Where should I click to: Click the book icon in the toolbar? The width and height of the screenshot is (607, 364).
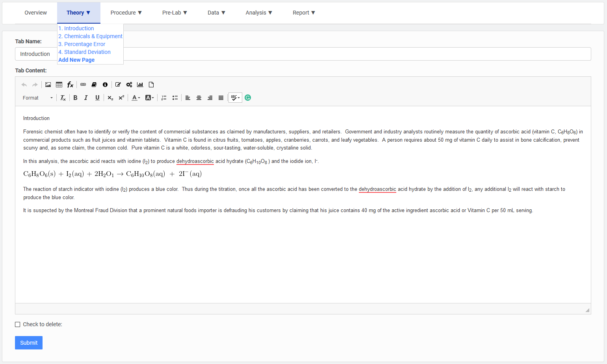coord(94,85)
